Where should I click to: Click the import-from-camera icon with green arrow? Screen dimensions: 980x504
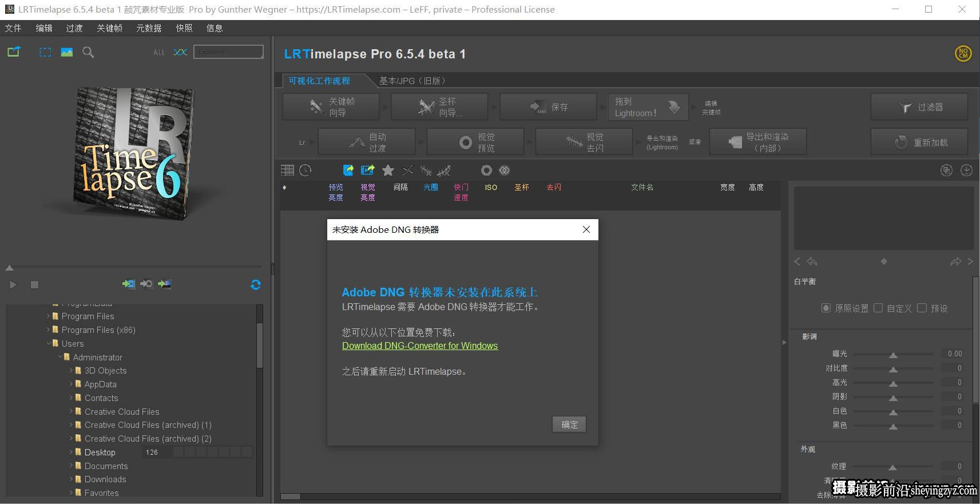coord(129,284)
